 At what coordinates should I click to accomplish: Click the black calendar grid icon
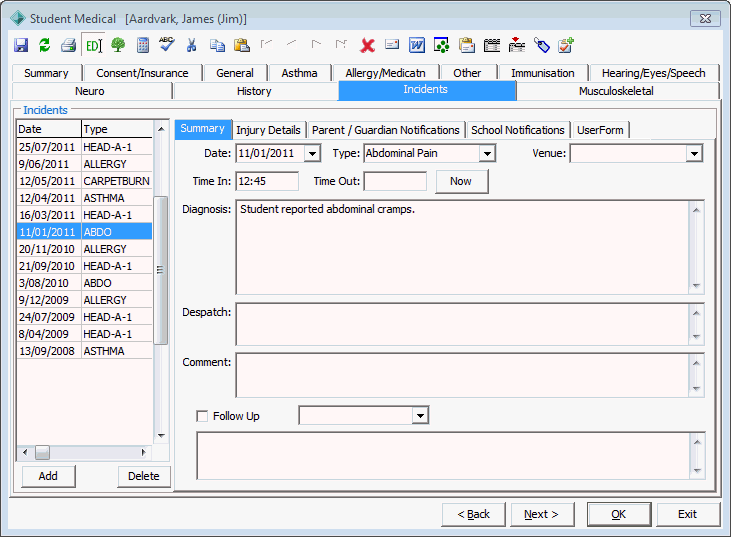(x=492, y=45)
